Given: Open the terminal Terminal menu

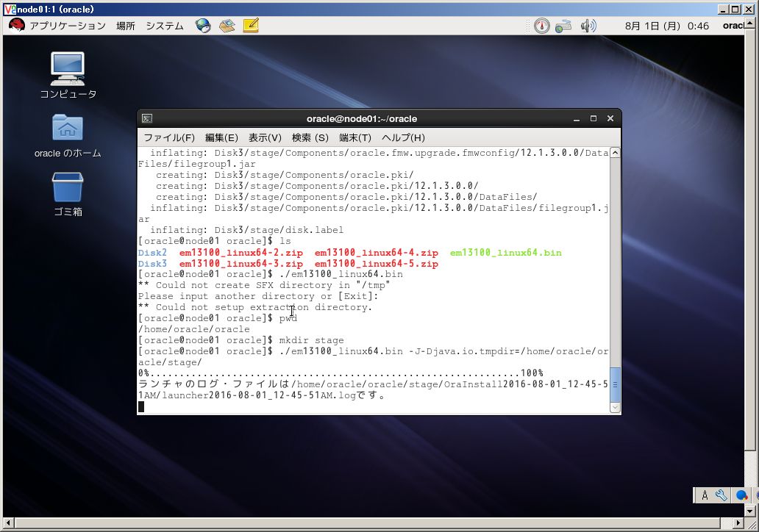Looking at the screenshot, I should pos(354,138).
